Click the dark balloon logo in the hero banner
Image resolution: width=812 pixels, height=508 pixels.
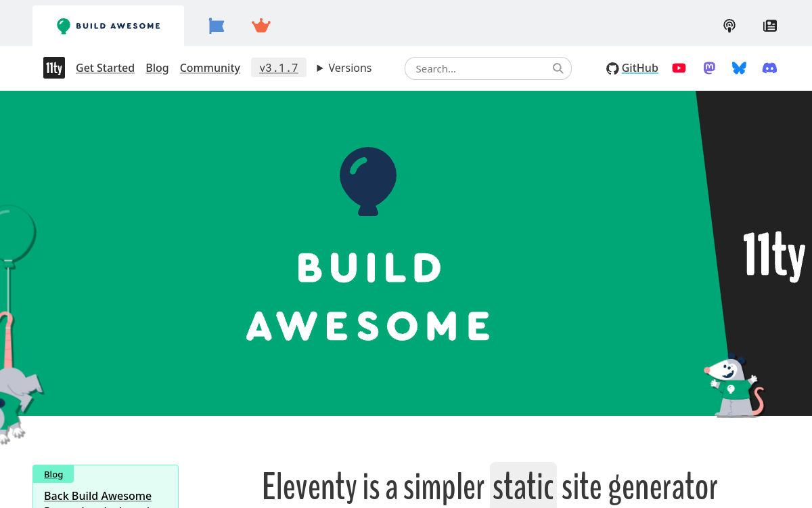pyautogui.click(x=368, y=182)
